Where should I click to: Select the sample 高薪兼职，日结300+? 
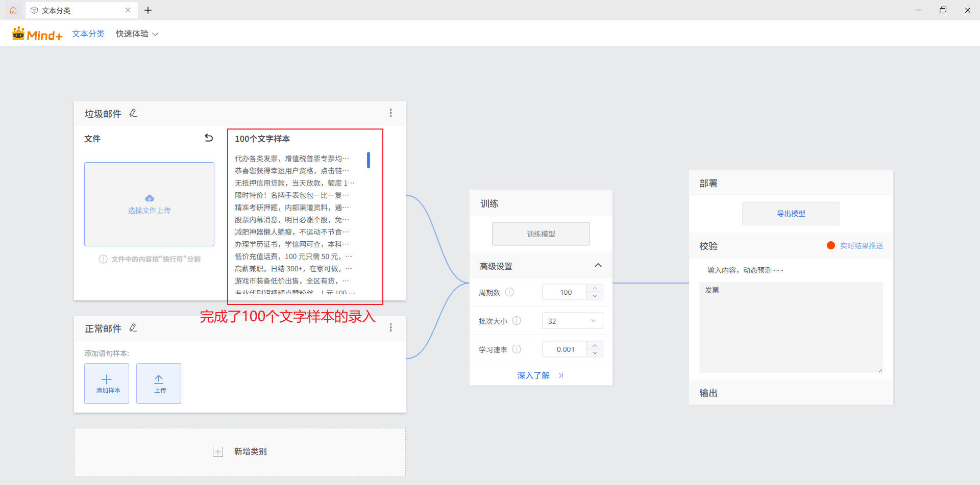point(293,269)
